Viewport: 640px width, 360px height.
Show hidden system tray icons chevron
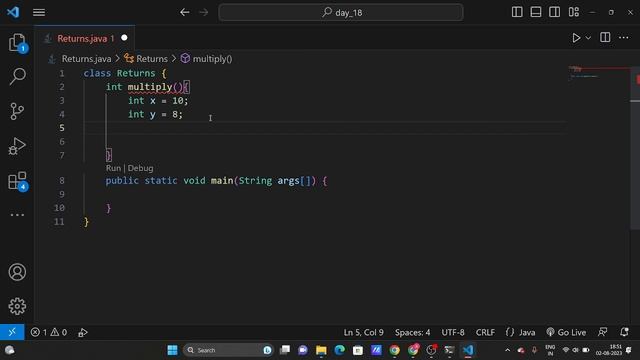point(507,350)
